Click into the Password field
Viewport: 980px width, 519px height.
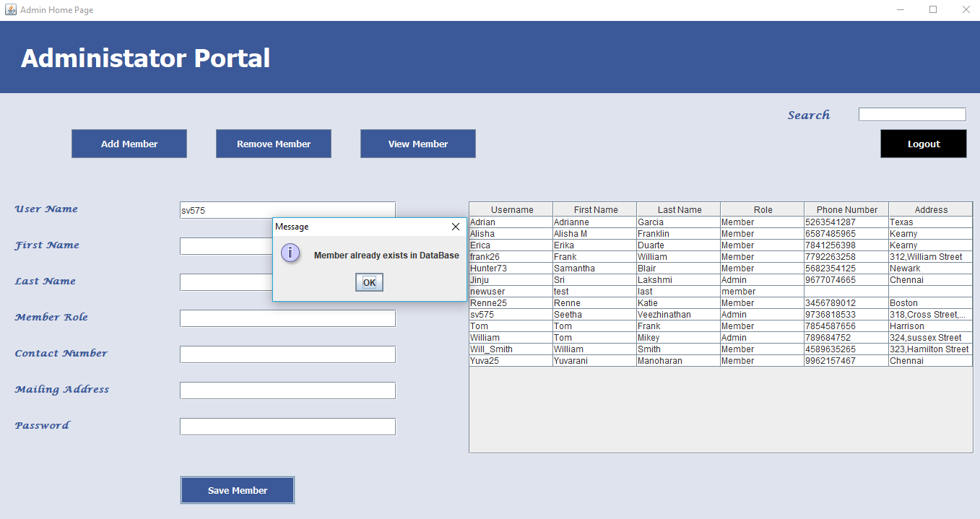pos(287,427)
